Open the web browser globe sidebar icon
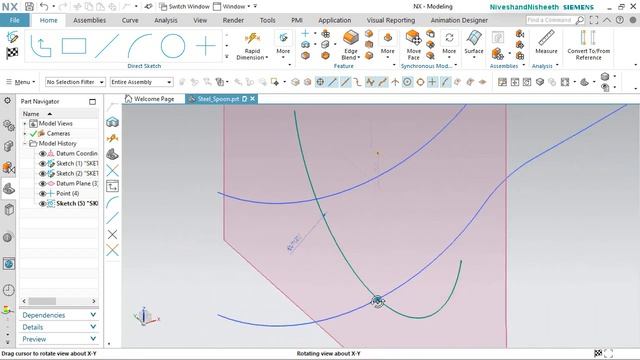Image resolution: width=640 pixels, height=360 pixels. click(x=9, y=264)
